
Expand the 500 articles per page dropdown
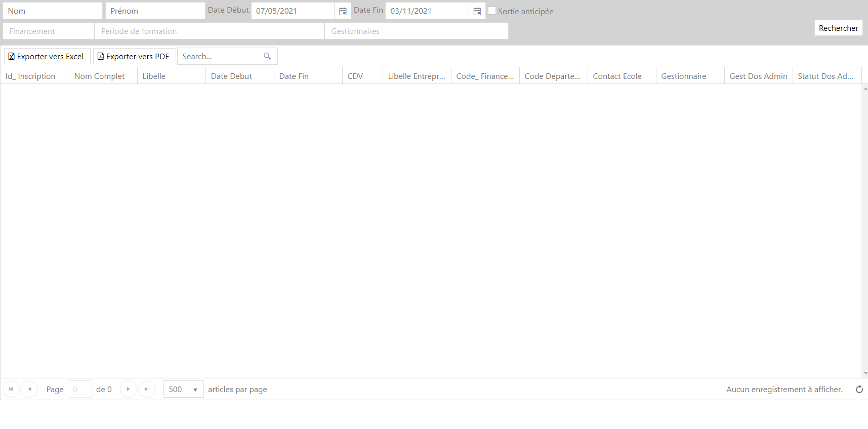pyautogui.click(x=195, y=390)
